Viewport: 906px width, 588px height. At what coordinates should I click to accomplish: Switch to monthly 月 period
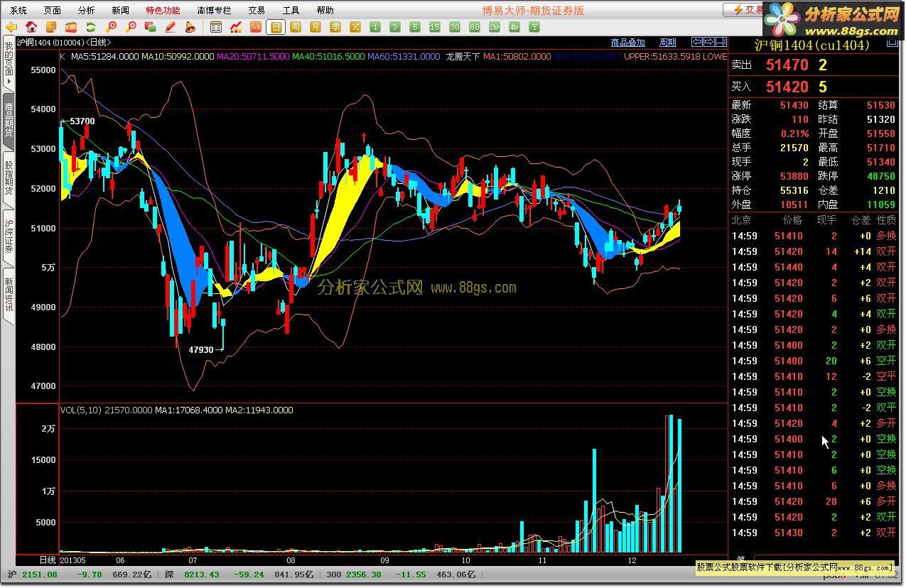click(316, 27)
